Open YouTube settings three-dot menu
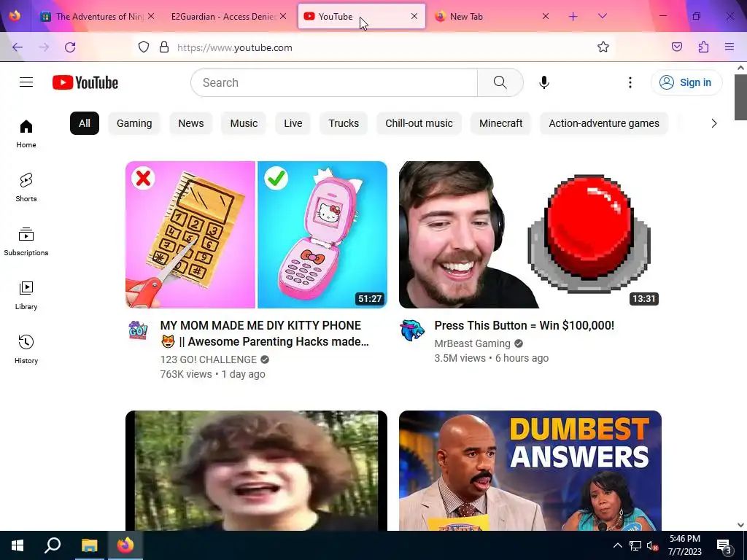This screenshot has height=560, width=747. [x=630, y=82]
